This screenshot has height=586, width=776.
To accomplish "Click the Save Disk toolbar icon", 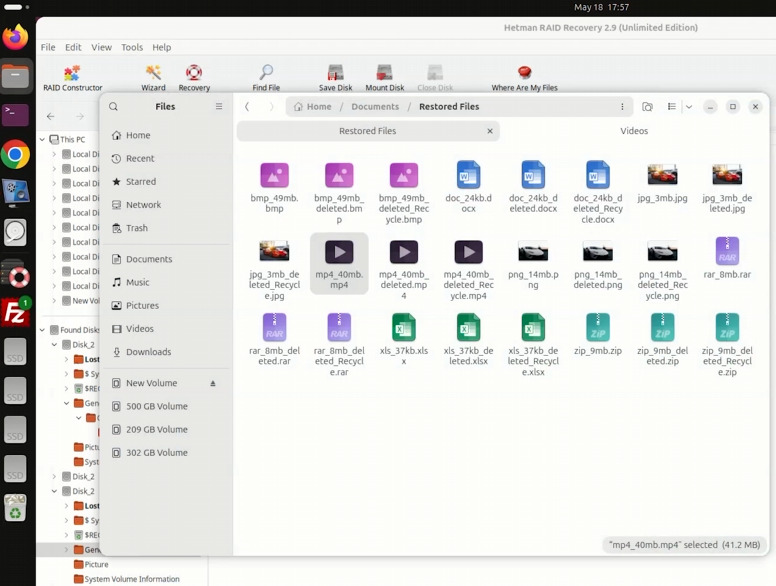I will pyautogui.click(x=336, y=78).
